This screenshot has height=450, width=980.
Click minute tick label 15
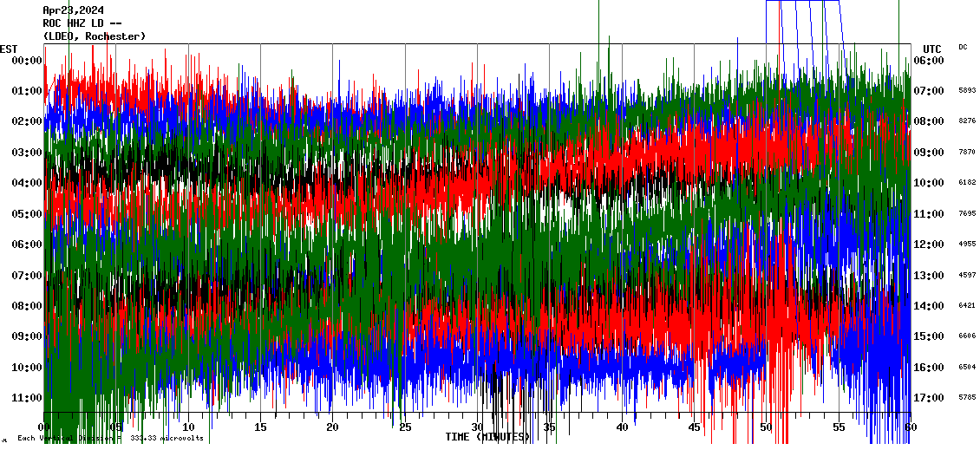coord(261,427)
